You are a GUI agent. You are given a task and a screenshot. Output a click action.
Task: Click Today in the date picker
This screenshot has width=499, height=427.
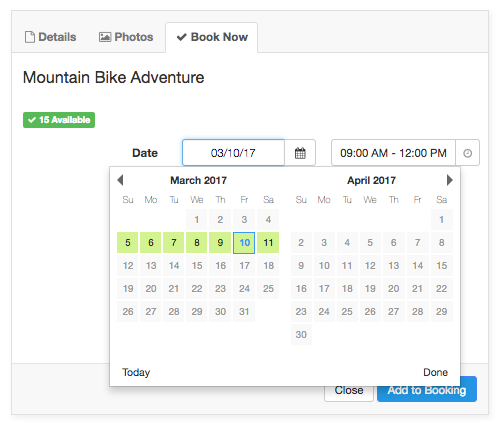click(136, 372)
